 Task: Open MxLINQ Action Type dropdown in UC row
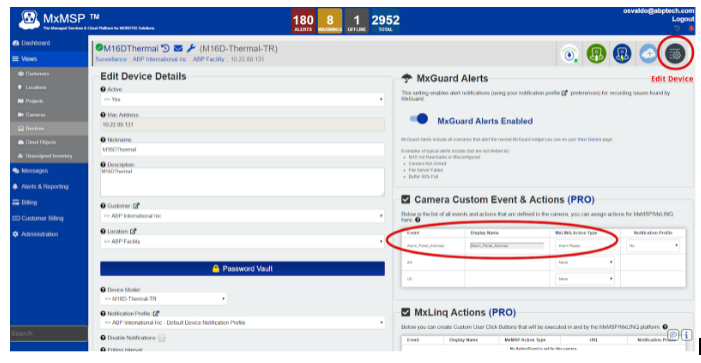[585, 279]
